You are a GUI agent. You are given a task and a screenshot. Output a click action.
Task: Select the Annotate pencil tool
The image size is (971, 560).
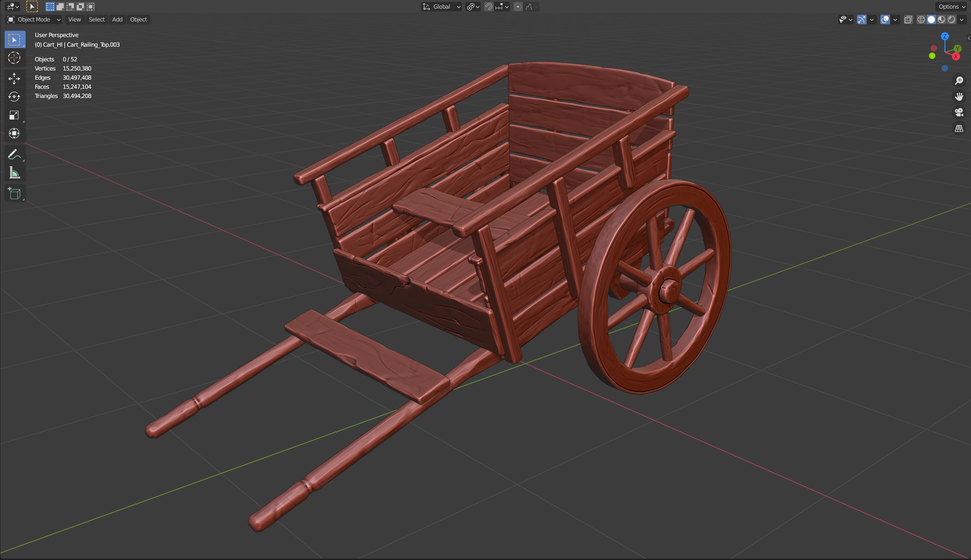[14, 154]
